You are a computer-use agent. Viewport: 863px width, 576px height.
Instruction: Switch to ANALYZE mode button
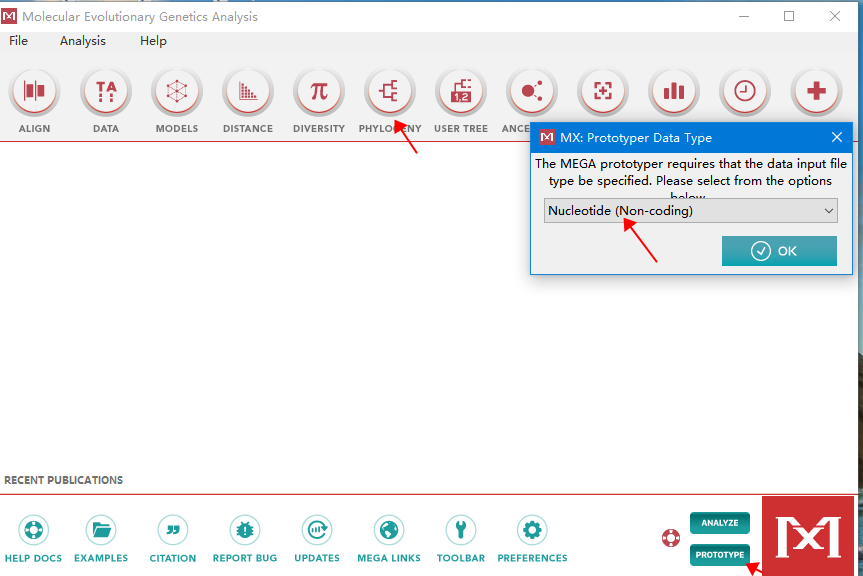720,523
